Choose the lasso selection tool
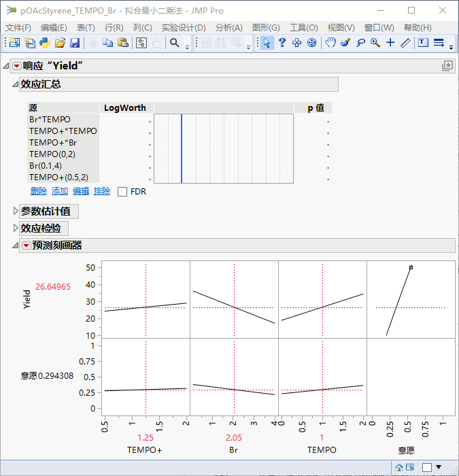Screen dimensions: 459x476 (x=360, y=43)
